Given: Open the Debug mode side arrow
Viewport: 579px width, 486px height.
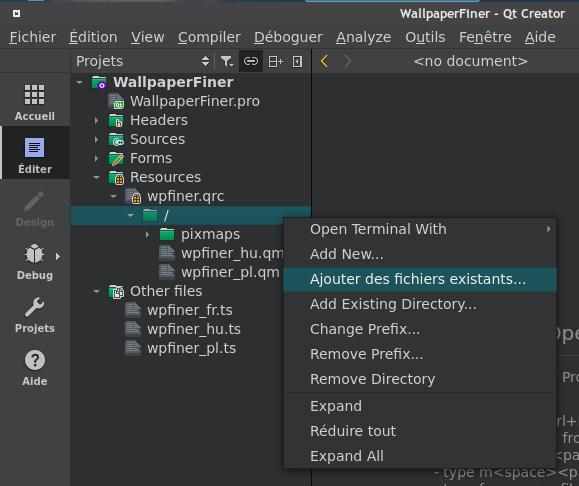Looking at the screenshot, I should [x=58, y=256].
